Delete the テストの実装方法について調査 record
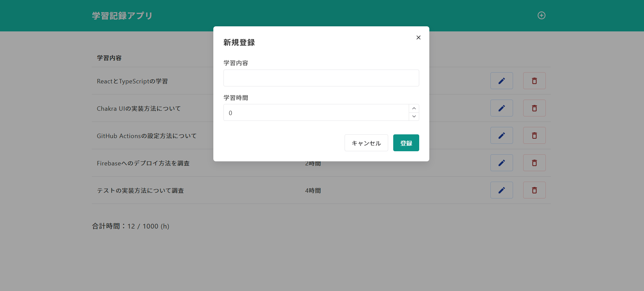This screenshot has width=644, height=291. coord(534,190)
